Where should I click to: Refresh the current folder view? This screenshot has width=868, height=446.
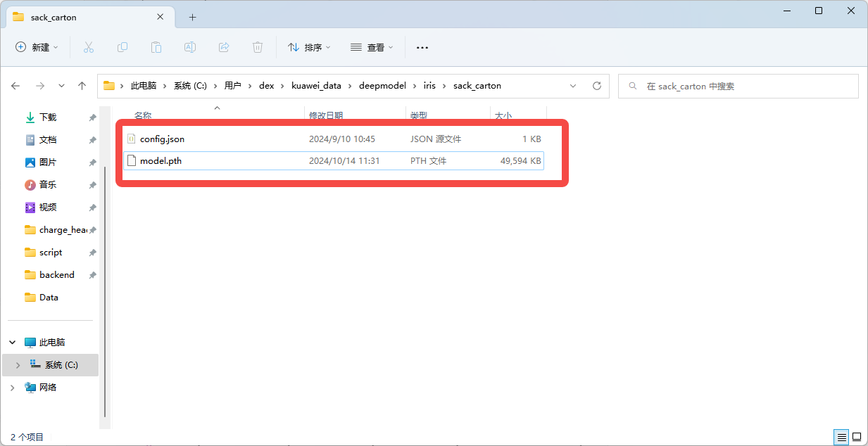tap(597, 86)
